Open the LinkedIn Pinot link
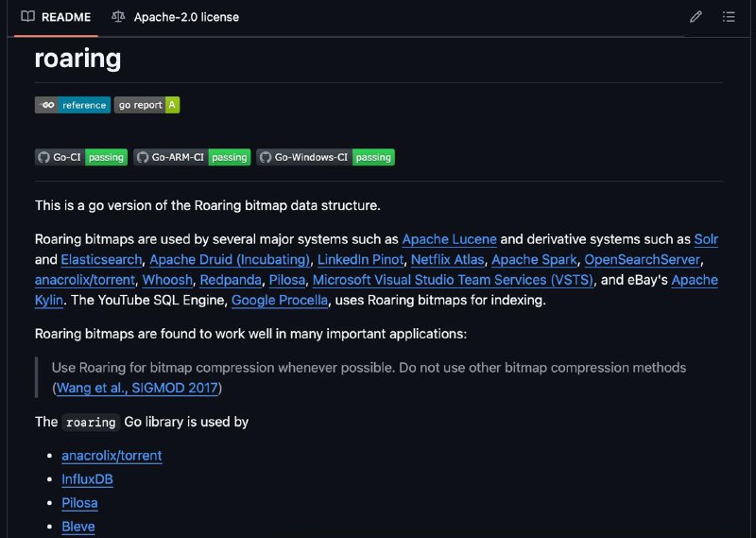The image size is (756, 538). point(361,260)
